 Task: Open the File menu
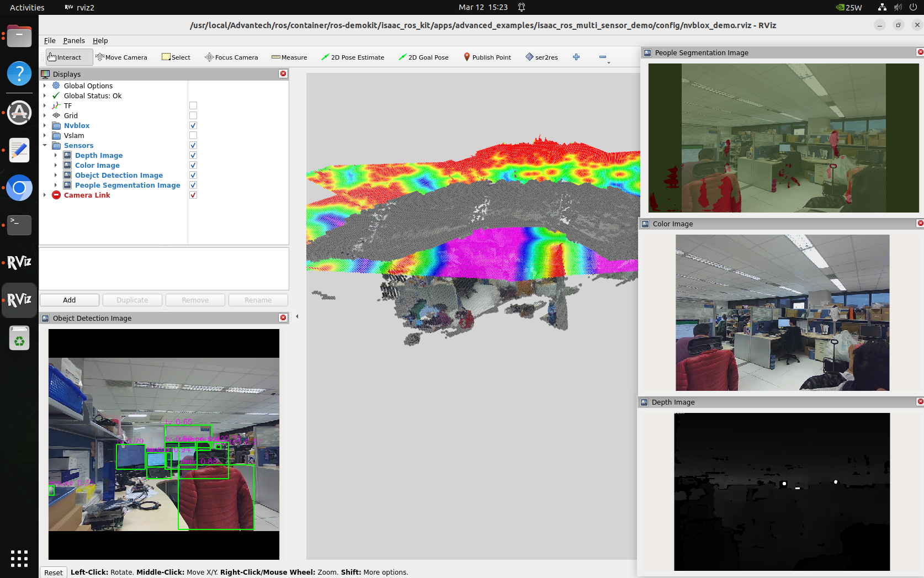[50, 41]
